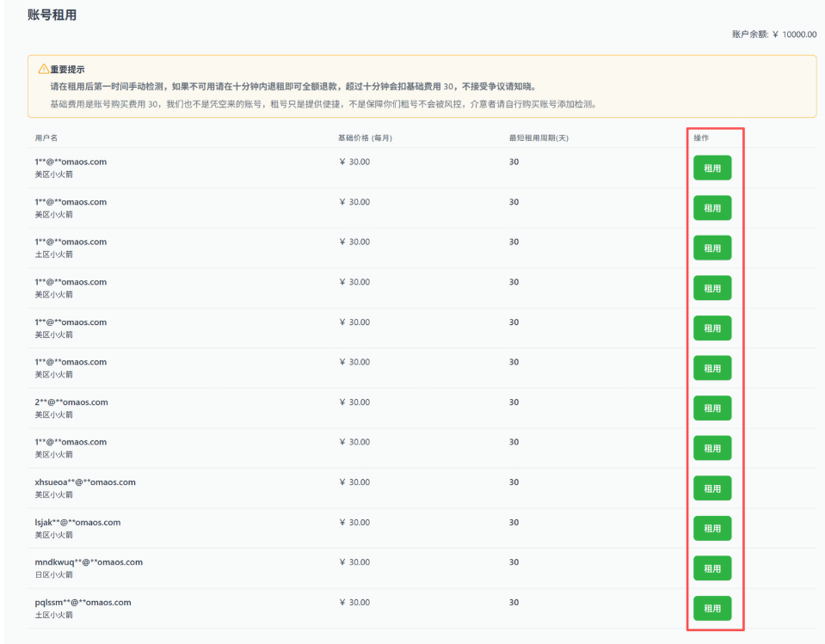Image resolution: width=825 pixels, height=644 pixels.
Task: Rent the 2**@**omaos.com account
Action: point(712,408)
